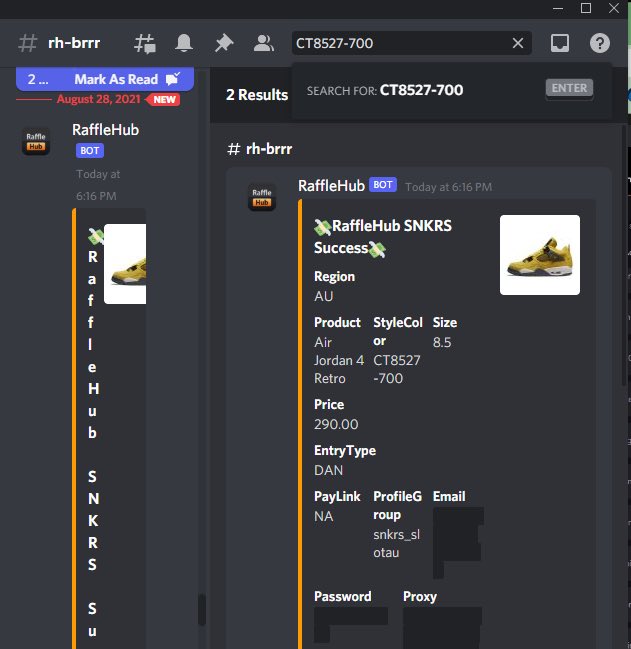The height and width of the screenshot is (649, 631).
Task: Click the size value 8.5
Action: [442, 342]
